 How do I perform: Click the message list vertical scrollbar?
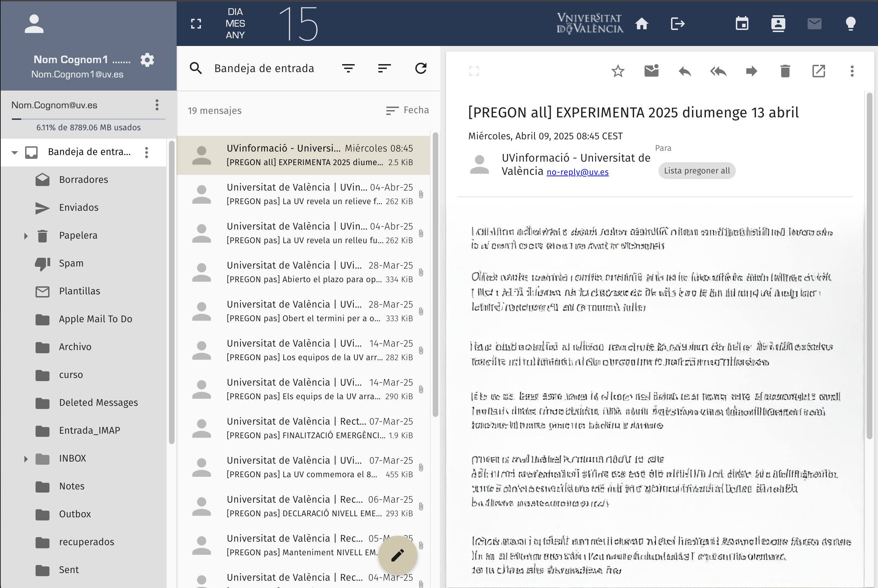coord(435,274)
